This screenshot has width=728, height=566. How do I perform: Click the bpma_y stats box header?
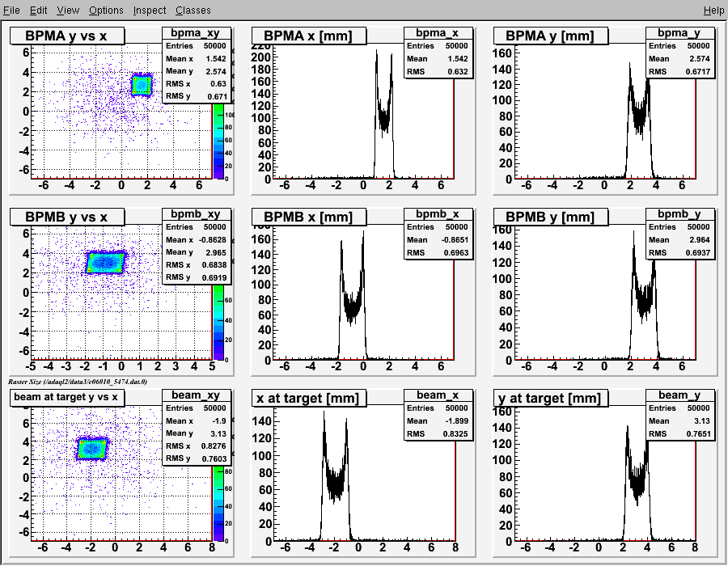click(x=680, y=32)
